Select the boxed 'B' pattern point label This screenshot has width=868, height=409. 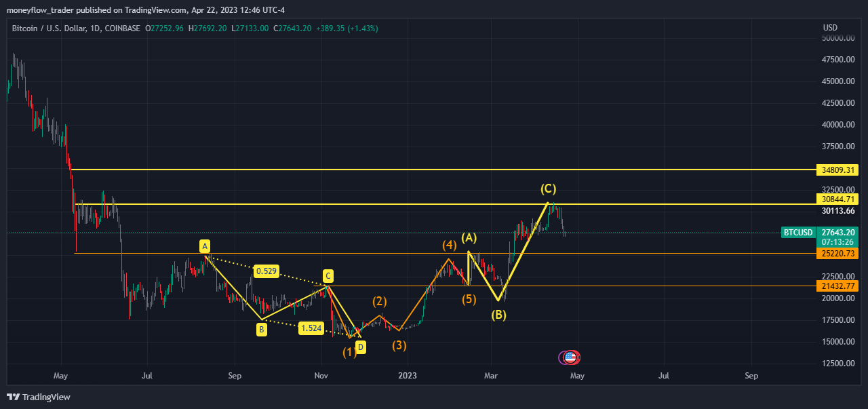coord(261,330)
